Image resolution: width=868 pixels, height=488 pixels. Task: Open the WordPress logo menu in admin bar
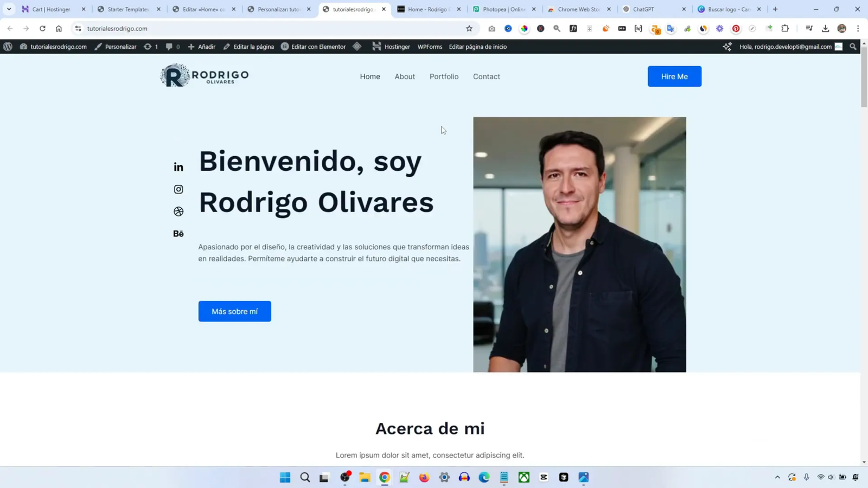click(7, 47)
